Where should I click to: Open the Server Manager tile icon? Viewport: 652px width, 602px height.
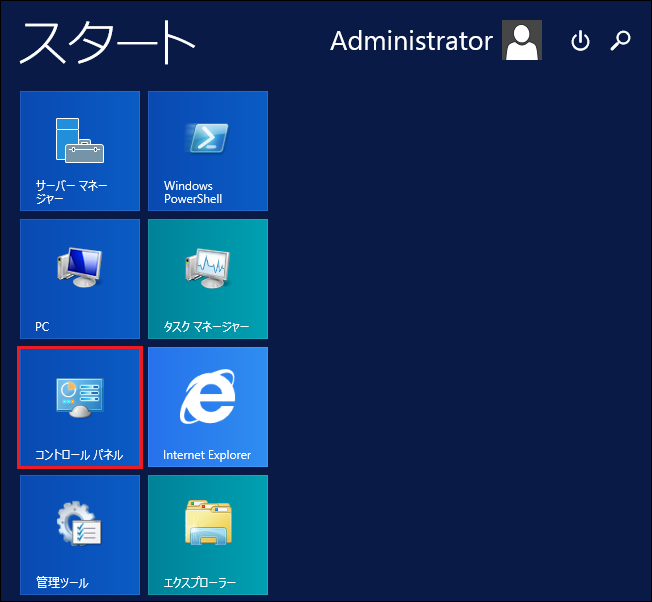point(79,139)
